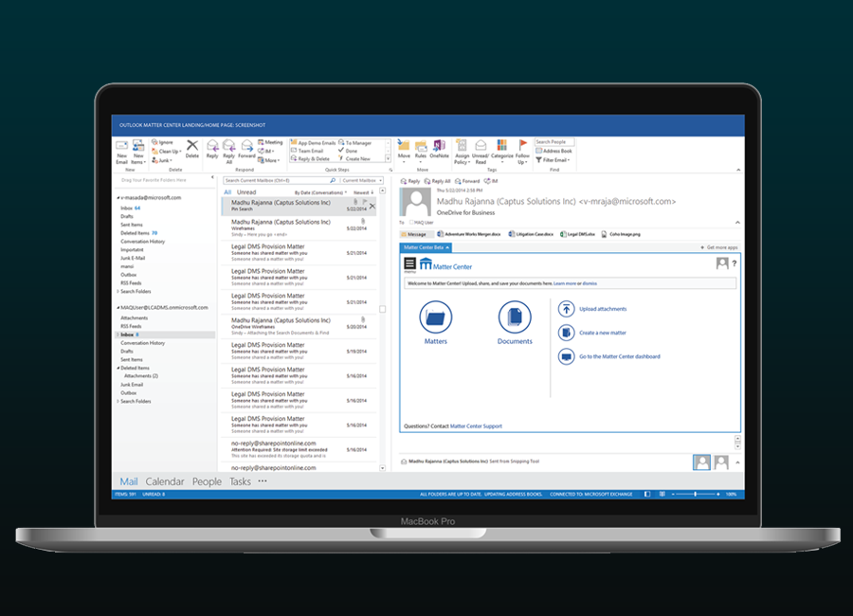
Task: Click in the Search People field
Action: click(554, 141)
